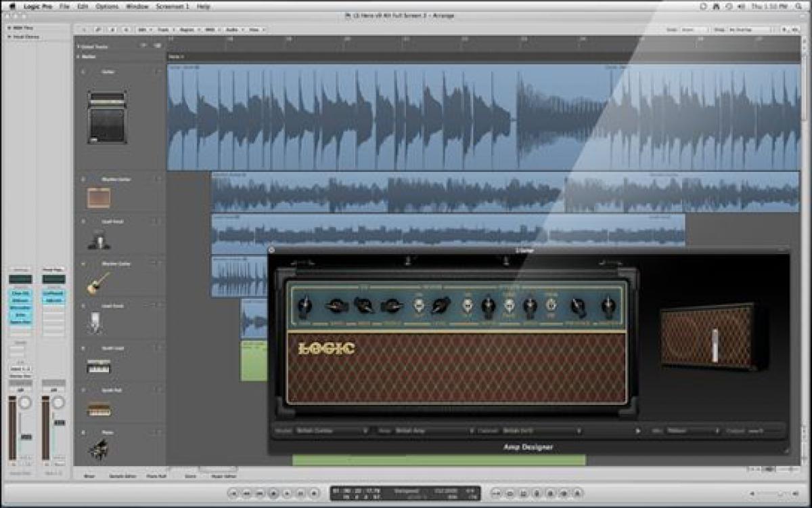The image size is (812, 508).
Task: Click the Presence knob on the amp
Action: (x=579, y=307)
